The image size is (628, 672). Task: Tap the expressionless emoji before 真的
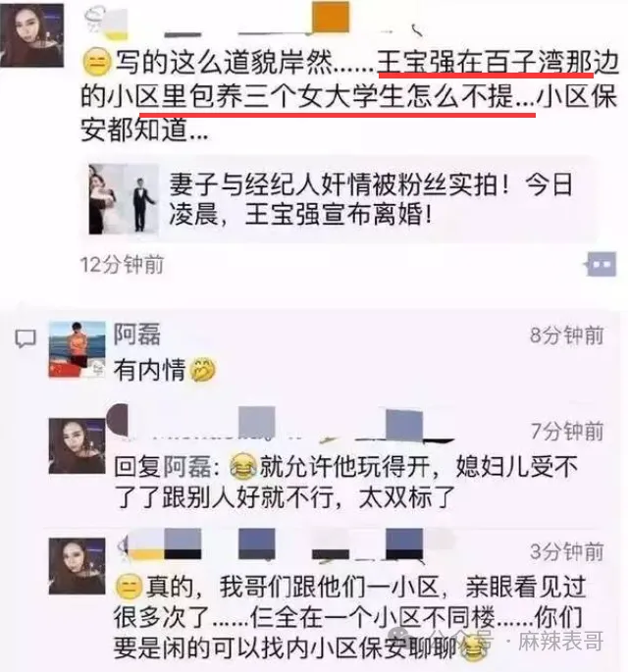[129, 587]
